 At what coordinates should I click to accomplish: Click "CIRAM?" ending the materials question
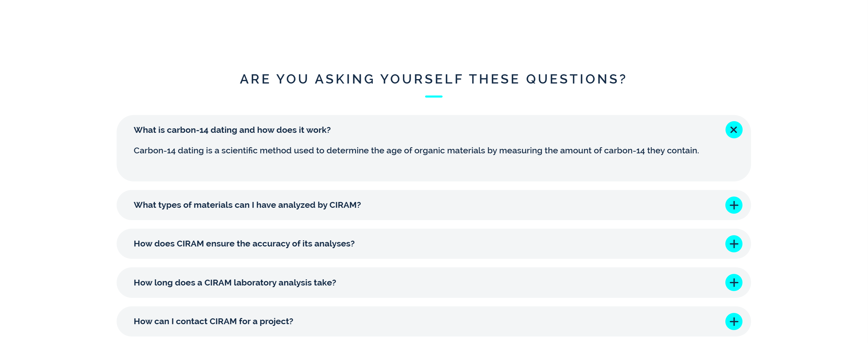(345, 205)
